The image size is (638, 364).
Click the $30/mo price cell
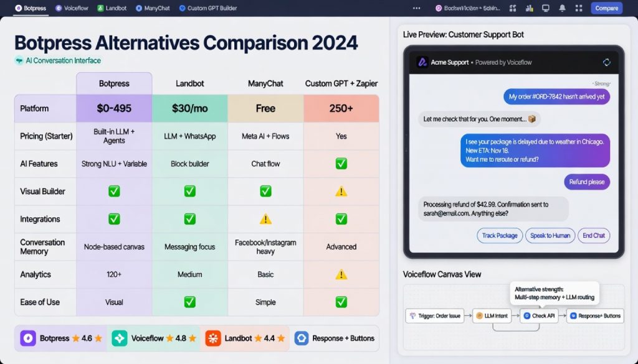click(x=189, y=108)
